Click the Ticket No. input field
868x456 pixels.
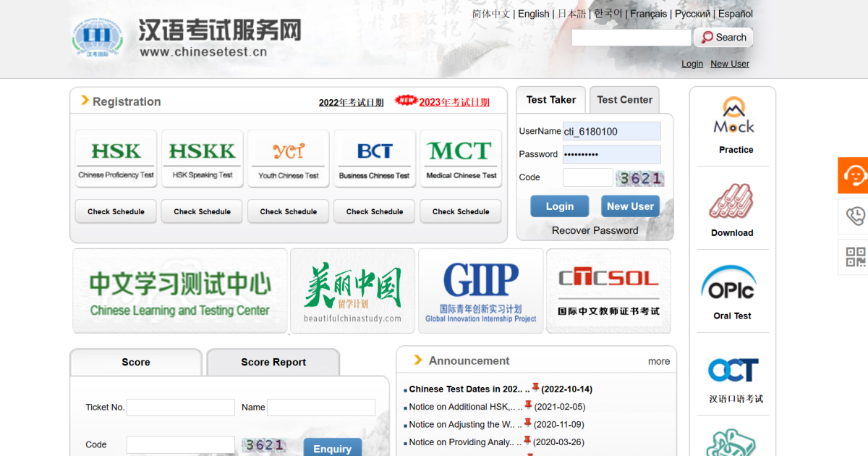point(180,408)
